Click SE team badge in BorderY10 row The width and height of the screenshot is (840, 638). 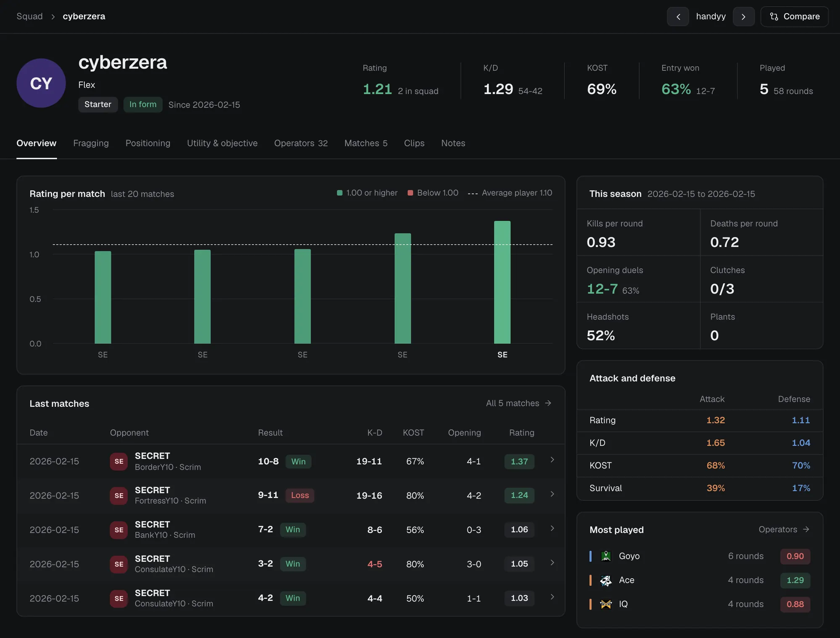click(x=119, y=461)
